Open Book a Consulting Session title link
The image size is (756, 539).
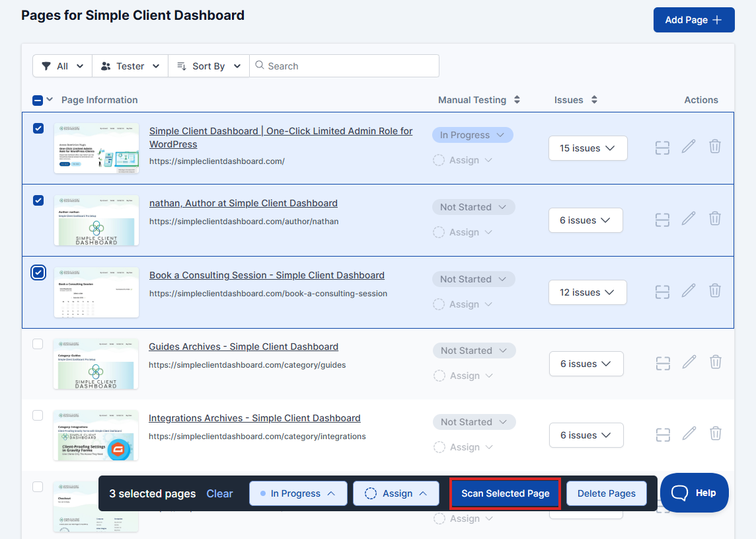(x=266, y=275)
